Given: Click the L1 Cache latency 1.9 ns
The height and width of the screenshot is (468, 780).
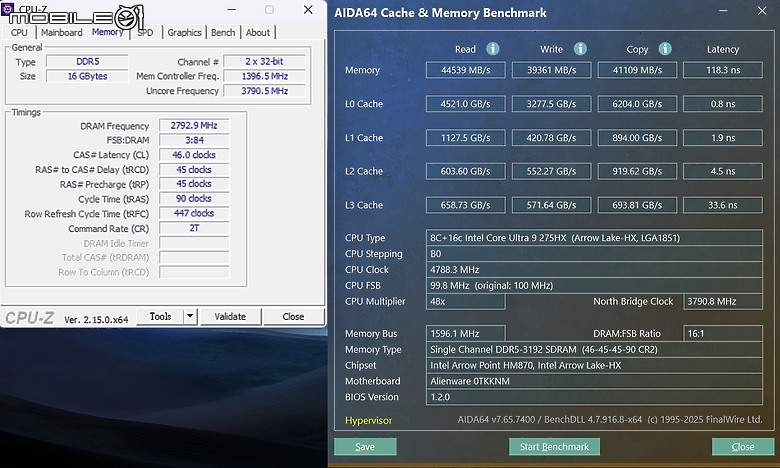Looking at the screenshot, I should click(723, 138).
